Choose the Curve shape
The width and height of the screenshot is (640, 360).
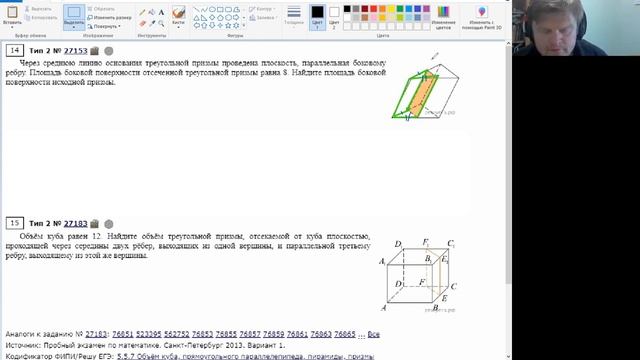click(x=204, y=9)
